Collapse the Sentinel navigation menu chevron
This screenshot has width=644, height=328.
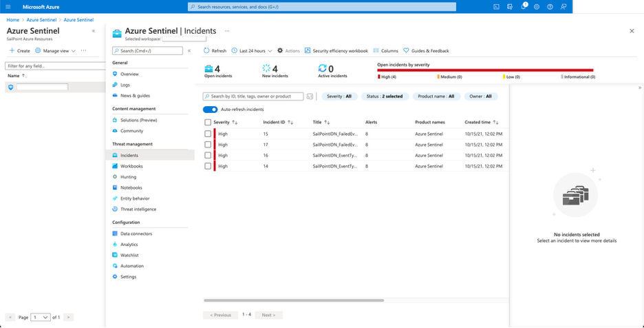coord(189,50)
